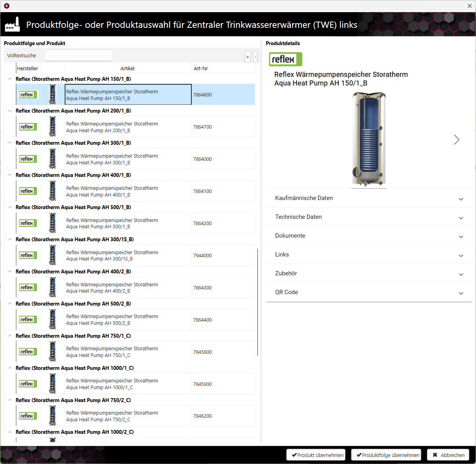The width and height of the screenshot is (476, 464).
Task: Collapse the AH 1000/2_C group
Action: point(10,432)
